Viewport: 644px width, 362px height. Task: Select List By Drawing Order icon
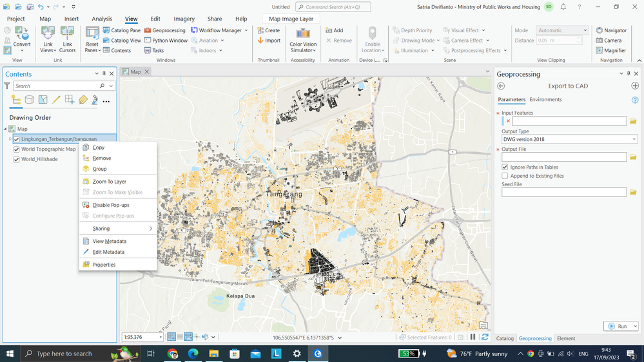tap(16, 100)
